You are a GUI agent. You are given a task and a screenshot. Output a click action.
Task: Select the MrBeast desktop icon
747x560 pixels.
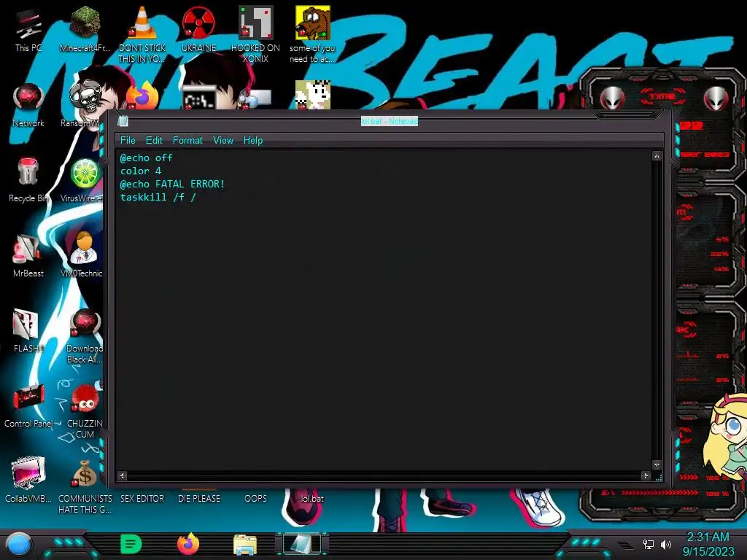tap(28, 255)
